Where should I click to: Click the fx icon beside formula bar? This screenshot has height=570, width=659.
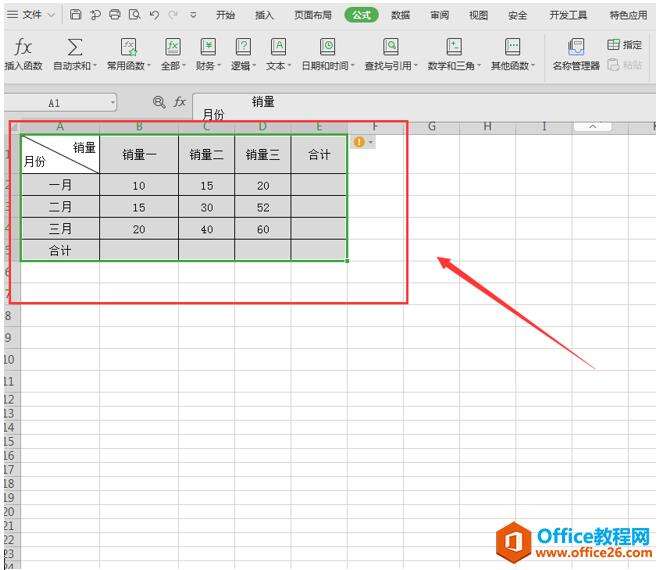click(179, 102)
